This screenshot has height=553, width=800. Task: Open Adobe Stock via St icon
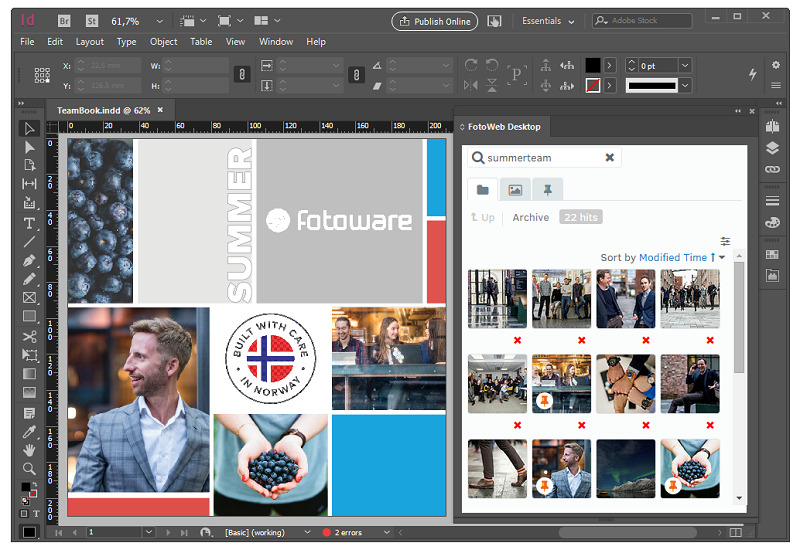pyautogui.click(x=92, y=21)
